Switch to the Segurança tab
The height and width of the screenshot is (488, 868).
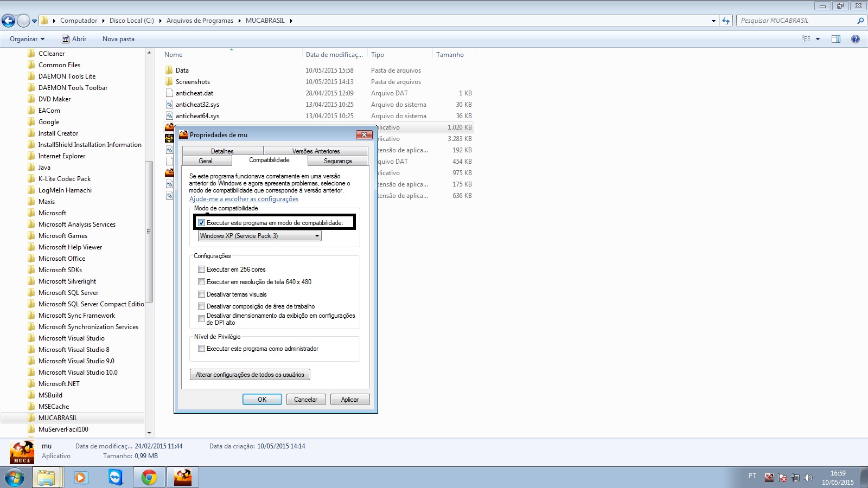click(x=337, y=161)
